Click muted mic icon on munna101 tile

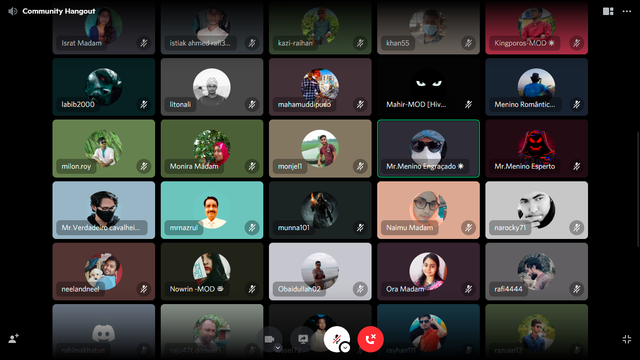click(x=360, y=228)
